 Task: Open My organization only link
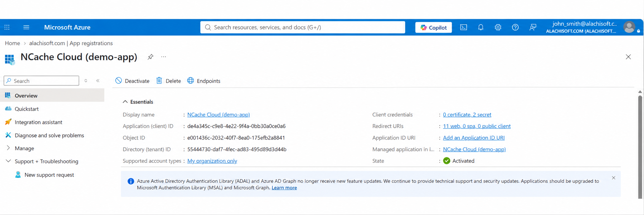[x=212, y=161]
